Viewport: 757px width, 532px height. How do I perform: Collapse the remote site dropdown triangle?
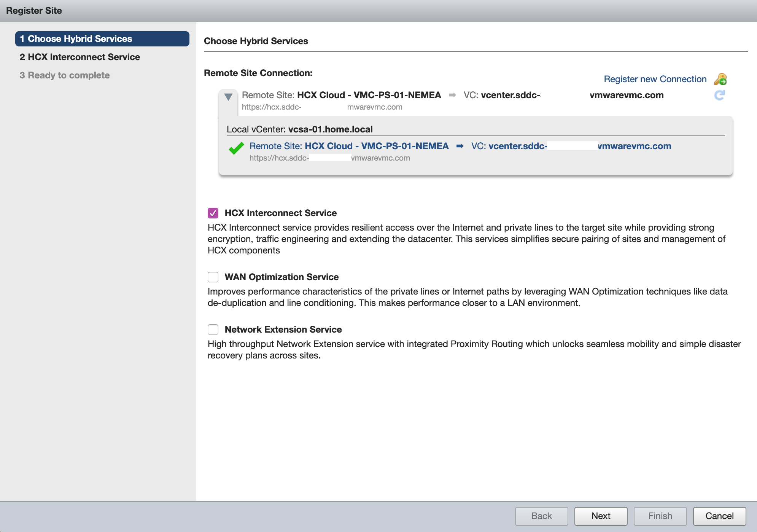tap(228, 97)
